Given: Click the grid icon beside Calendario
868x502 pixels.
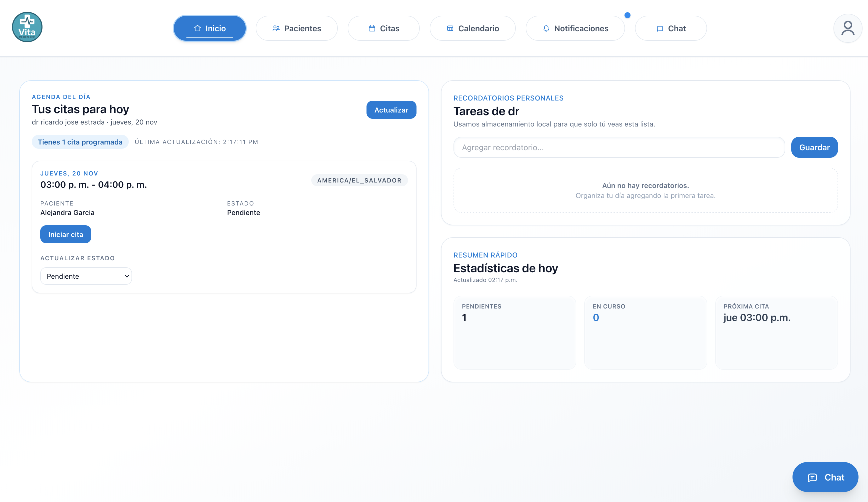Looking at the screenshot, I should coord(450,28).
